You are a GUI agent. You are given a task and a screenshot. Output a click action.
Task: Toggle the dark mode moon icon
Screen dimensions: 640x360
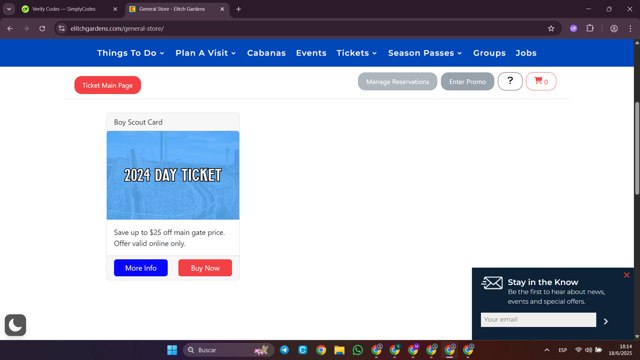[16, 325]
